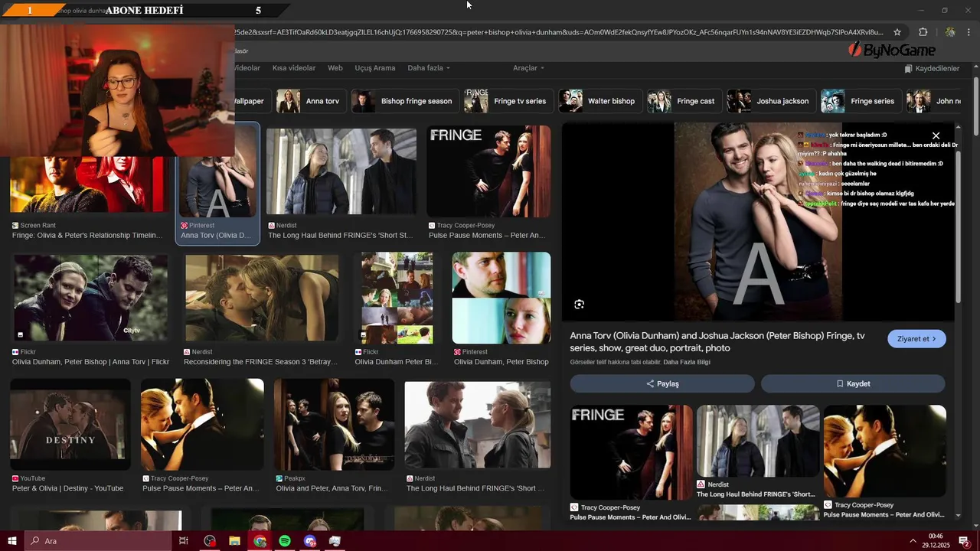Share the image with Paylaş button
This screenshot has width=980, height=551.
point(662,383)
